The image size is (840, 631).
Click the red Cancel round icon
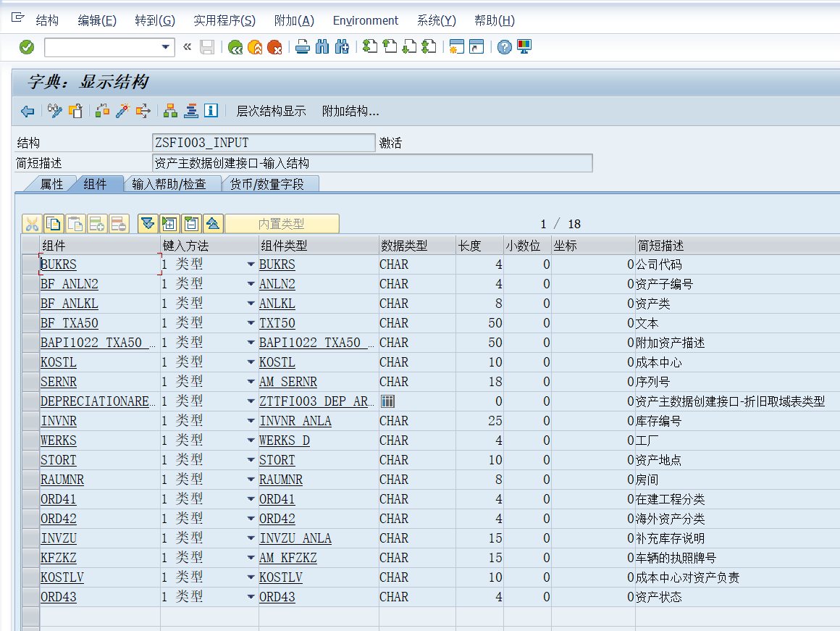click(x=274, y=47)
